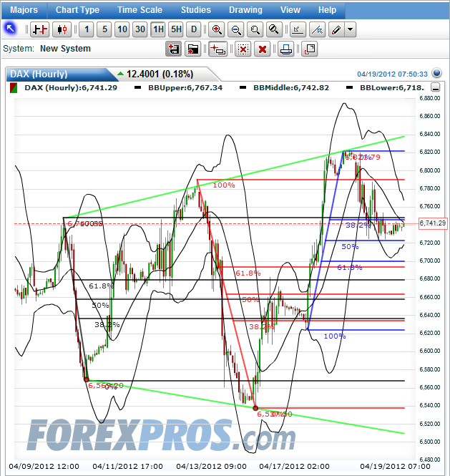Click the blue globe icon beside timestamp

pyautogui.click(x=436, y=73)
